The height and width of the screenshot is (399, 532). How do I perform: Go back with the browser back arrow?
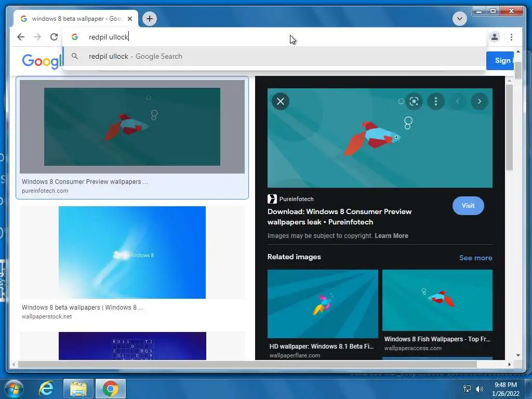21,37
